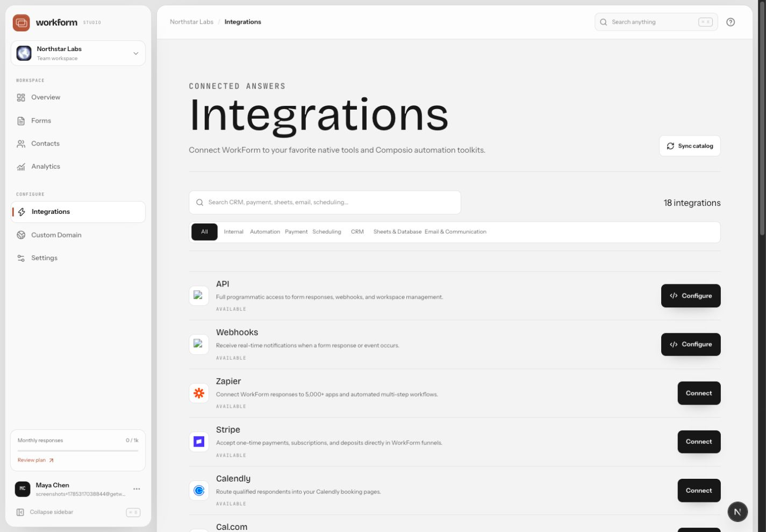766x532 pixels.
Task: Click the API integration title
Action: click(223, 284)
